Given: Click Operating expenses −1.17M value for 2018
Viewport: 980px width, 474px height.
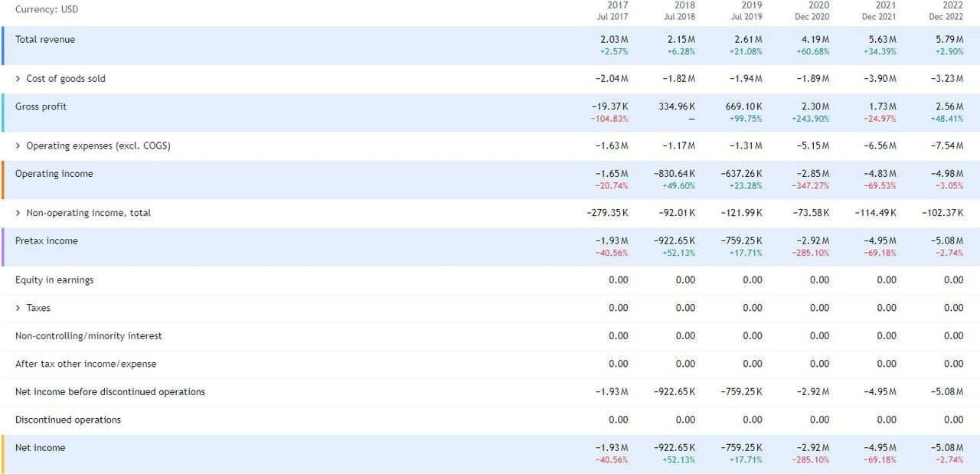Looking at the screenshot, I should tap(679, 146).
